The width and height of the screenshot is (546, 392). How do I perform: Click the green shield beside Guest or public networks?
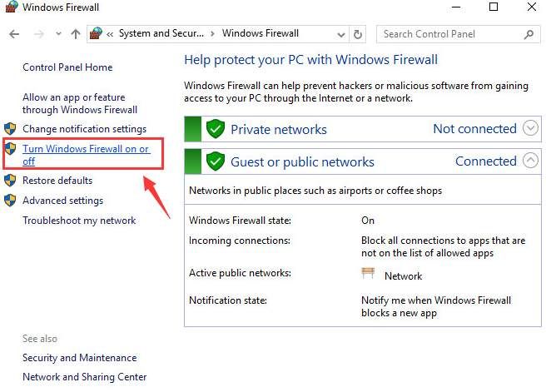coord(216,161)
